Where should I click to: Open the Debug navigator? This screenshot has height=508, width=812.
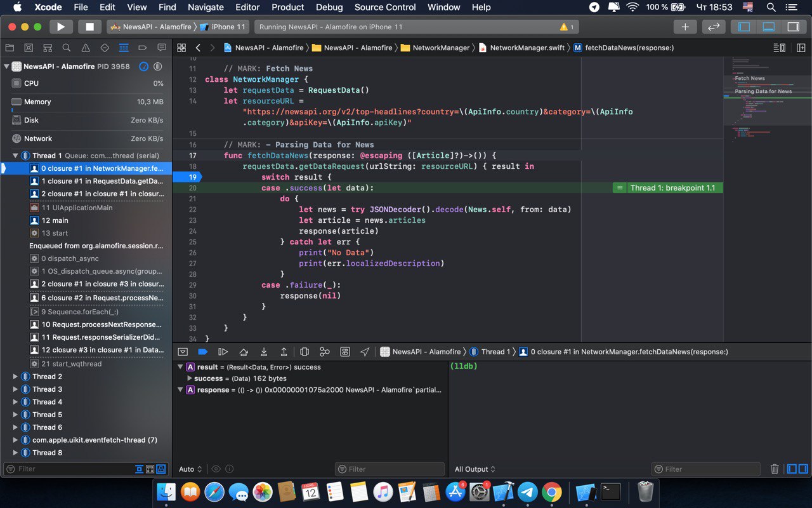[x=124, y=48]
